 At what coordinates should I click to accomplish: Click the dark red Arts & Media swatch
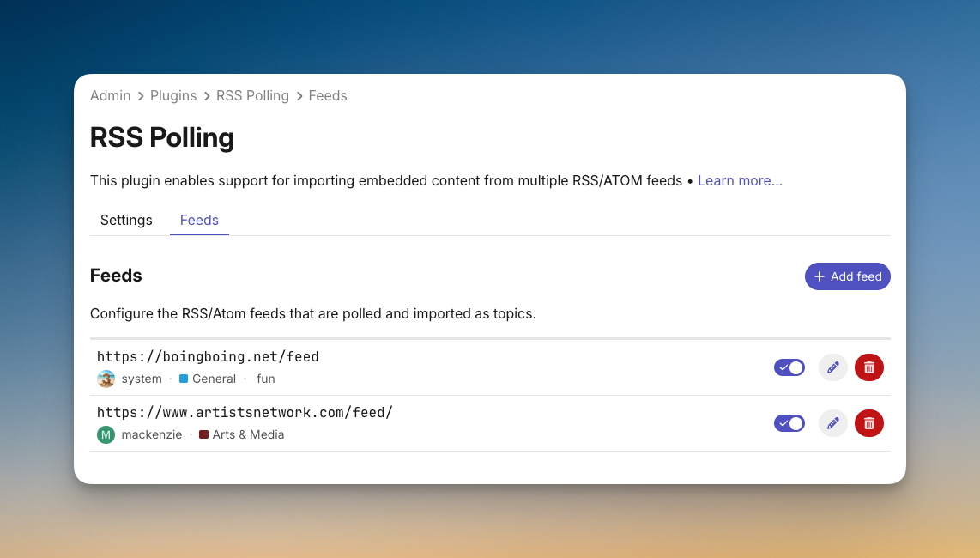[203, 434]
